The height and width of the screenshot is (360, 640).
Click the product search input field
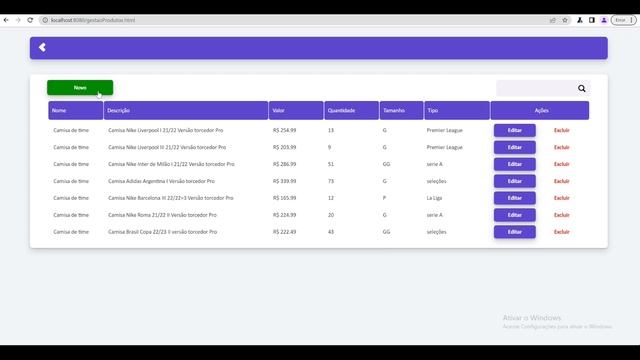tap(536, 89)
